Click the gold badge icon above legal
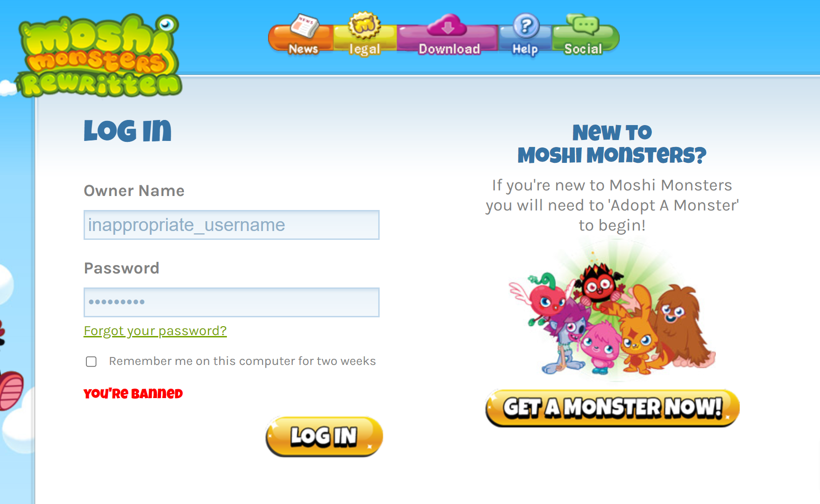This screenshot has width=820, height=504. tap(364, 25)
